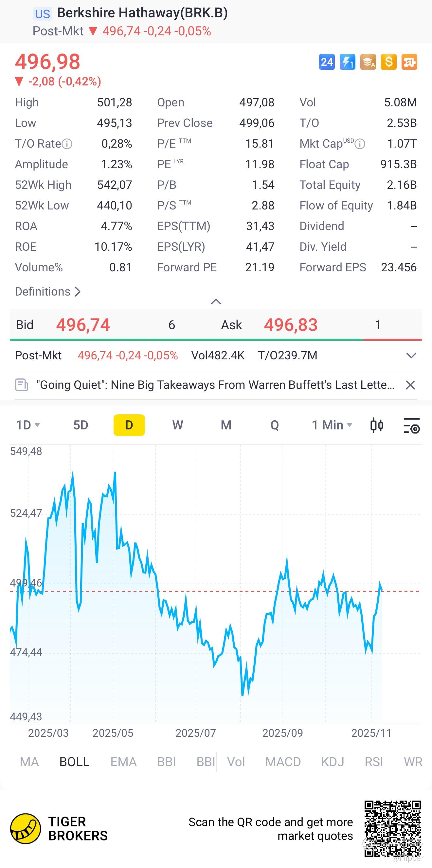432x868 pixels.
Task: Open the candlestick chart type icon
Action: pos(377,425)
